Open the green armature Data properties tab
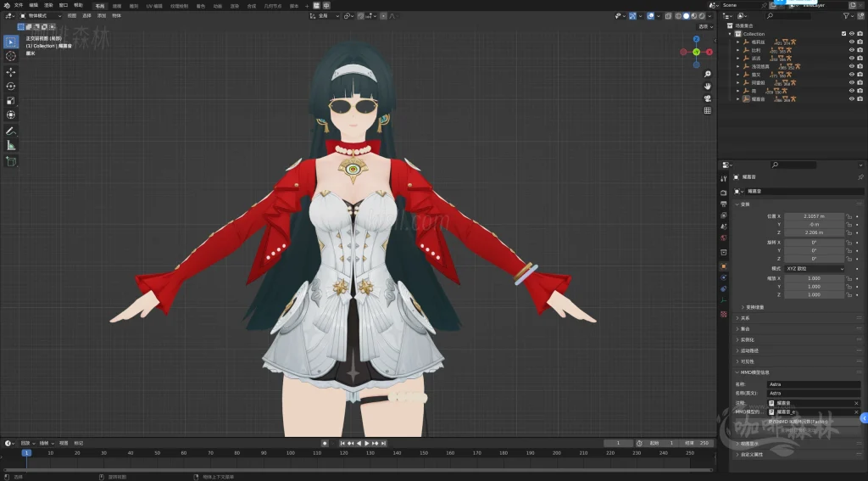Screen dimensions: 868x481 pyautogui.click(x=724, y=300)
